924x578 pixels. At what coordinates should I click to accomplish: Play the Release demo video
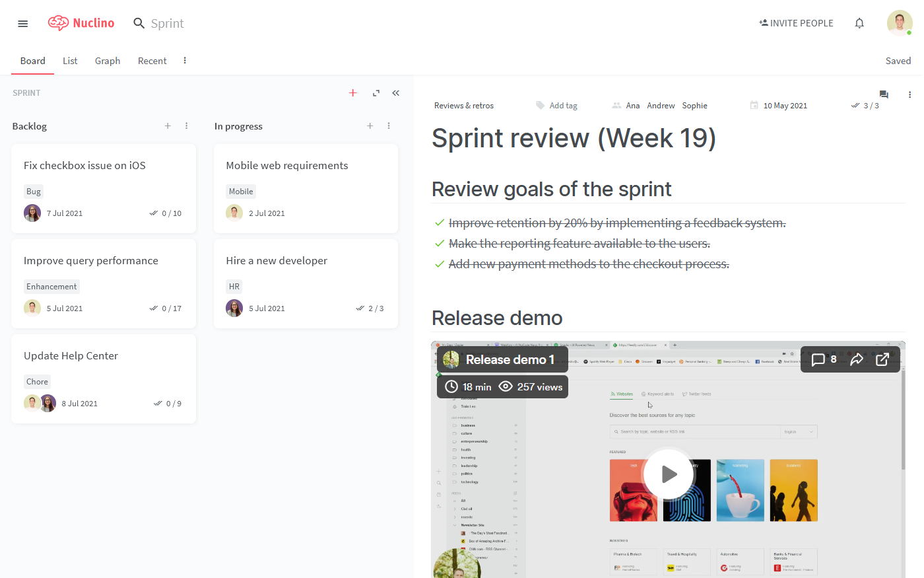[x=668, y=474]
